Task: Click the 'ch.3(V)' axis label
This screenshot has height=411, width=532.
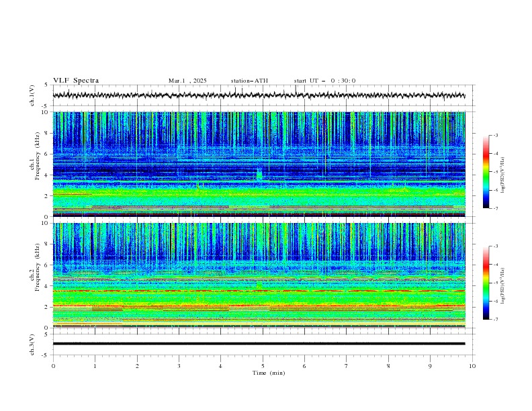Action: pos(32,345)
